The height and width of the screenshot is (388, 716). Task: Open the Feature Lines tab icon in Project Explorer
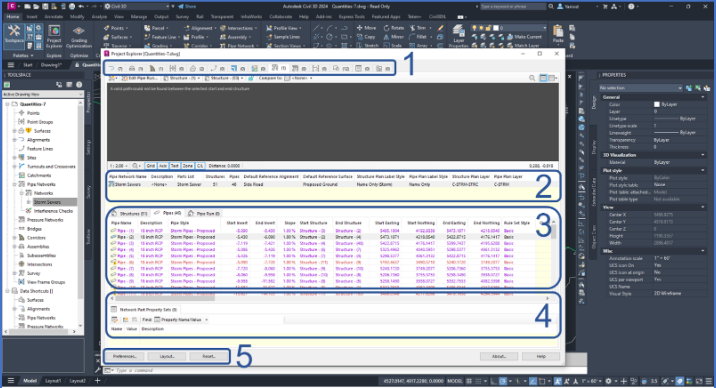click(214, 68)
